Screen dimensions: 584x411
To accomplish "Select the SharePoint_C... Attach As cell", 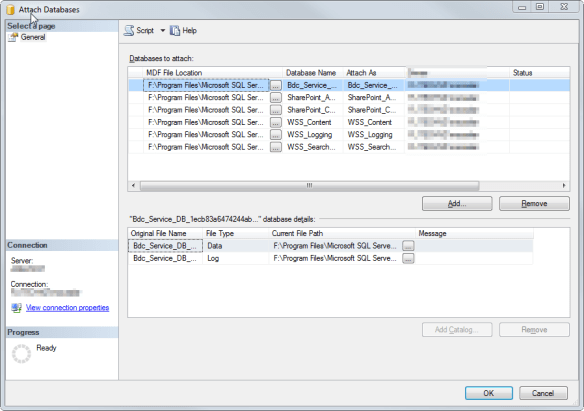I will pyautogui.click(x=374, y=110).
